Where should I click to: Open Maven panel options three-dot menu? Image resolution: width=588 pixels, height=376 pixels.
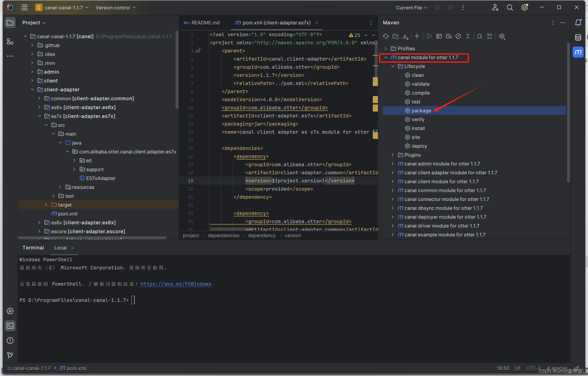click(x=553, y=23)
